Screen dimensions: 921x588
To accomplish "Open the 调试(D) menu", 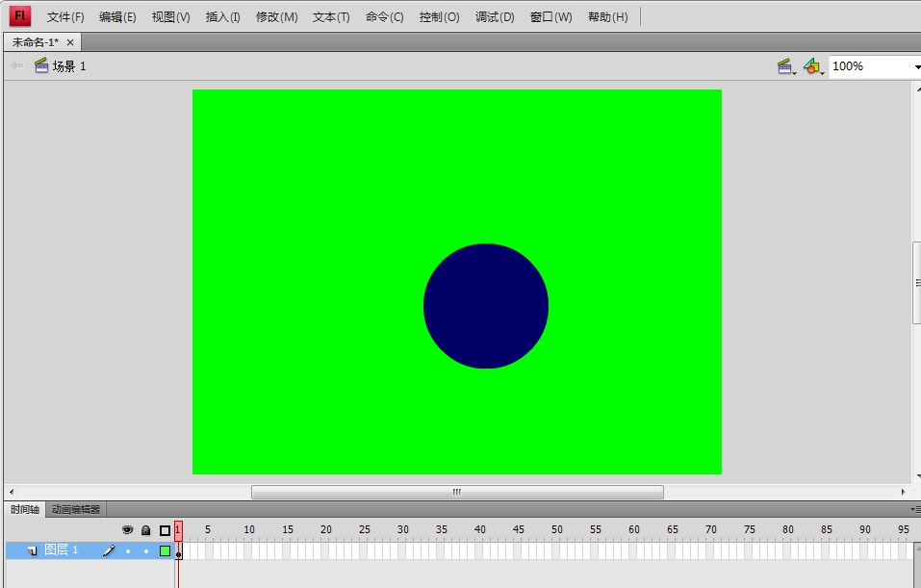I will (495, 17).
